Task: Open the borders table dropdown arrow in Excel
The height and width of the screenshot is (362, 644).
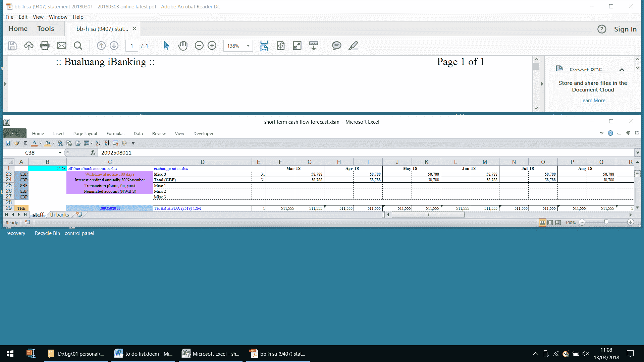Action: [92, 143]
